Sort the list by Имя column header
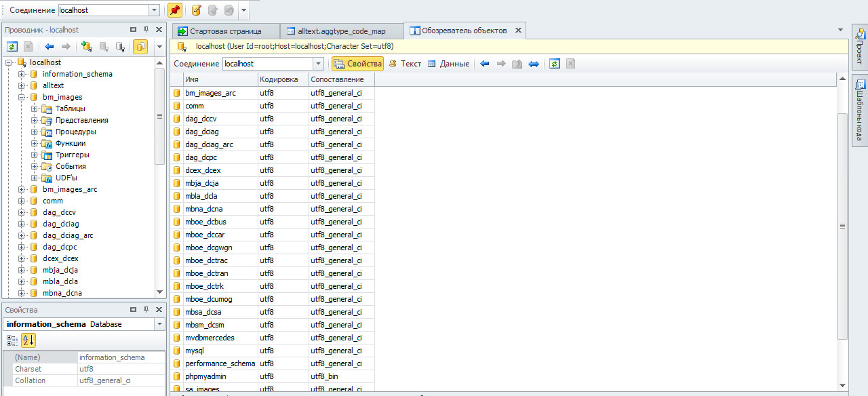Viewport: 868px width, 396px height. click(220, 79)
